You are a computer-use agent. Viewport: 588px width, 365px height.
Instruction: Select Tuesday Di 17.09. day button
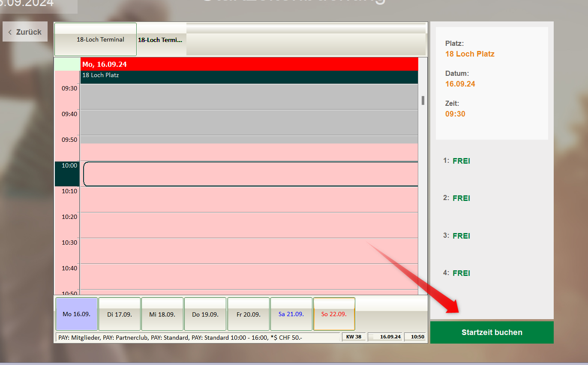click(120, 314)
